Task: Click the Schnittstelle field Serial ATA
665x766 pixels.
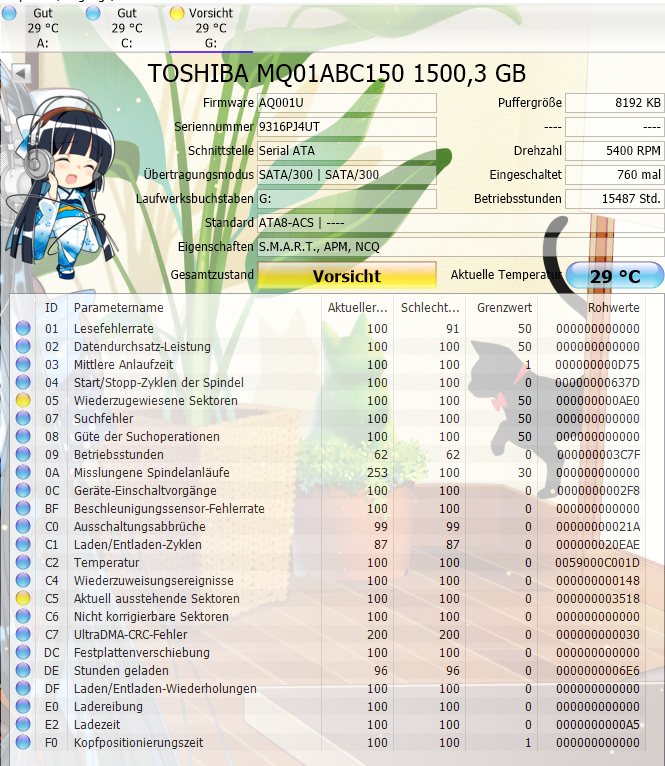Action: tap(347, 151)
